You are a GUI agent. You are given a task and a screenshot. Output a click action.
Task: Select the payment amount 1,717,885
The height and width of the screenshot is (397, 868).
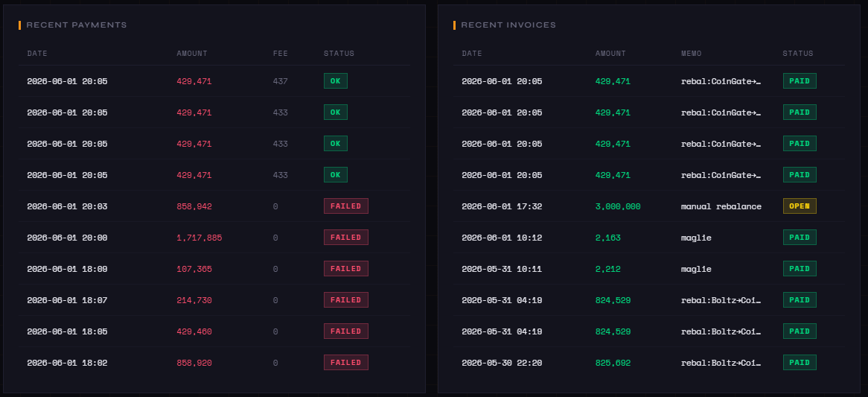200,238
